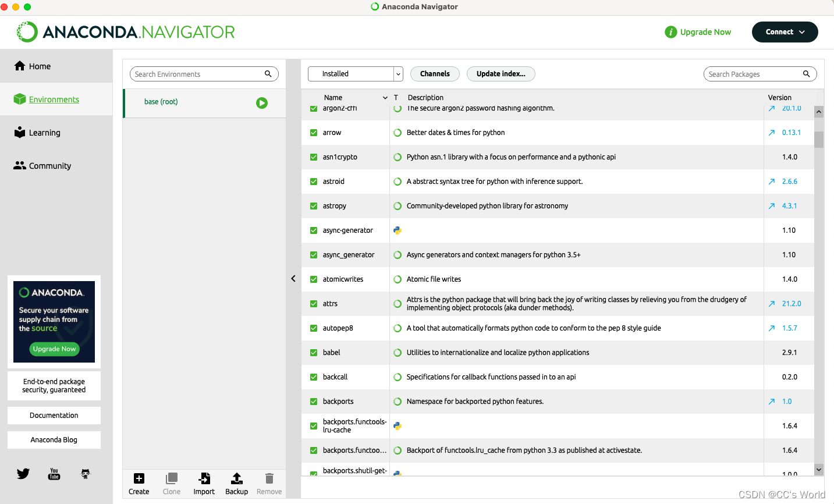Open the Installed filter dropdown
Screen dimensions: 834x504
click(x=355, y=74)
